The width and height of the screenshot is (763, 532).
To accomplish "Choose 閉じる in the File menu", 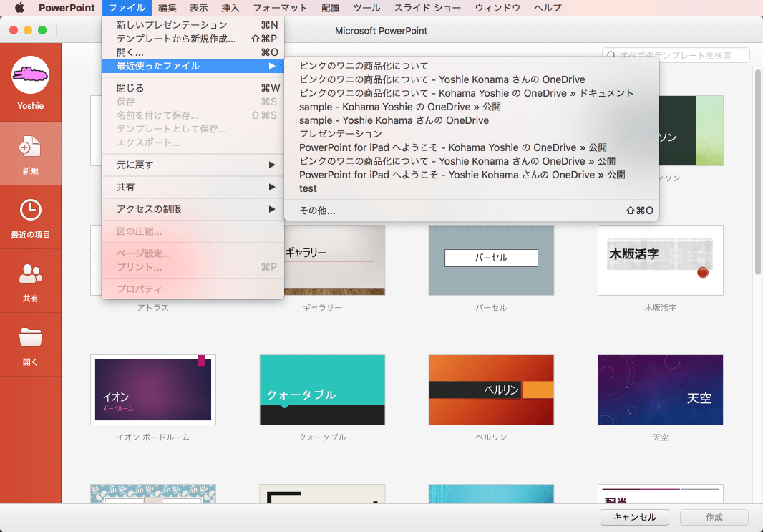I will [x=193, y=88].
